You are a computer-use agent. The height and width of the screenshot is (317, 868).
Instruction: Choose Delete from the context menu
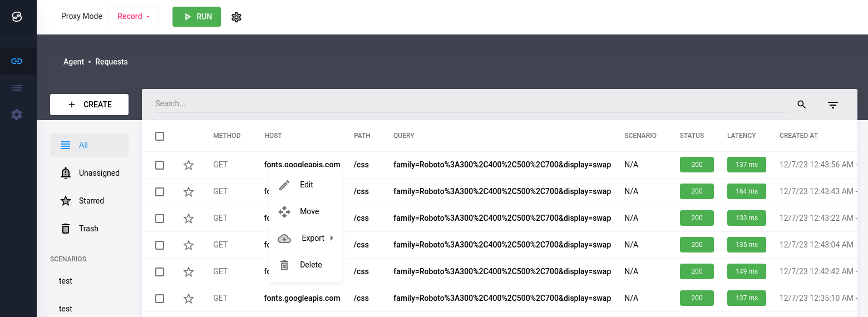[x=310, y=265]
